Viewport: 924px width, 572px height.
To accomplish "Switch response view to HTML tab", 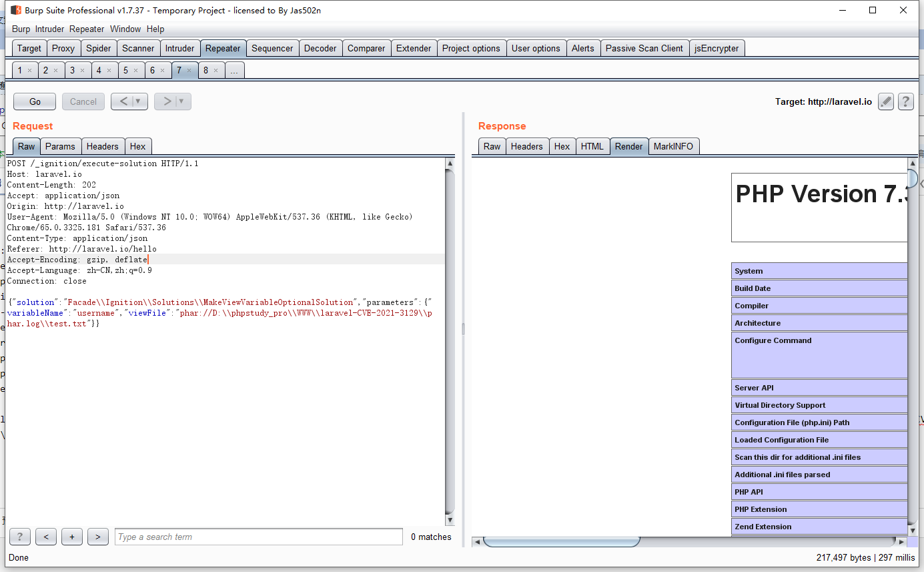I will coord(592,146).
